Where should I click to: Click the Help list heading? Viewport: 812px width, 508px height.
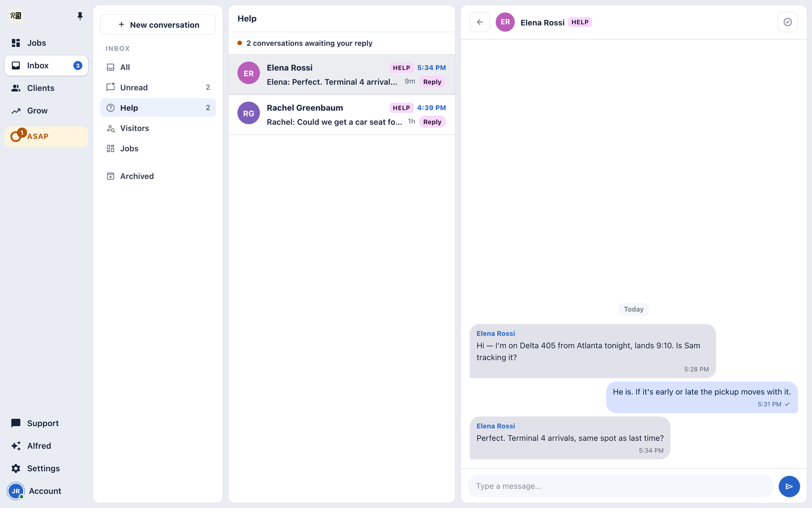pyautogui.click(x=247, y=19)
